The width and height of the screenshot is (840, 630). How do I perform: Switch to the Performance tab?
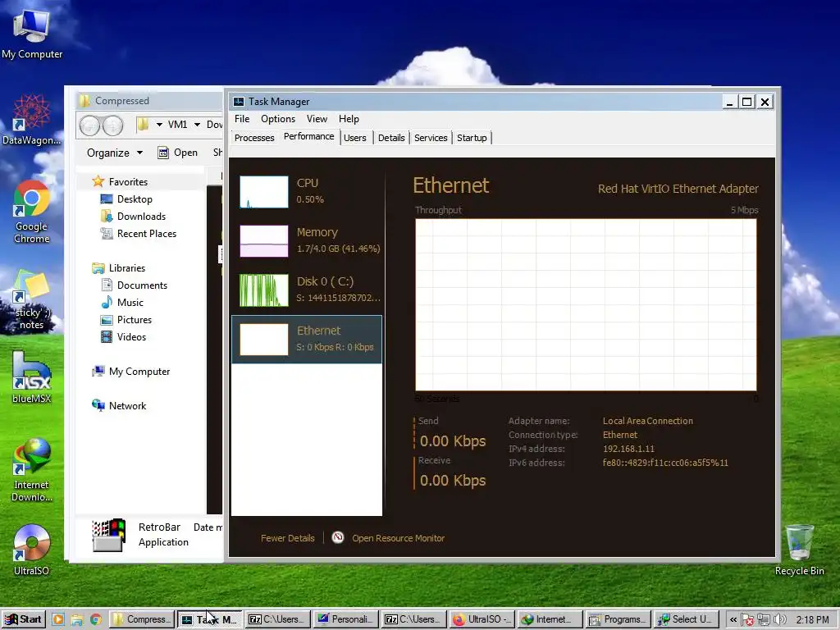(x=309, y=137)
